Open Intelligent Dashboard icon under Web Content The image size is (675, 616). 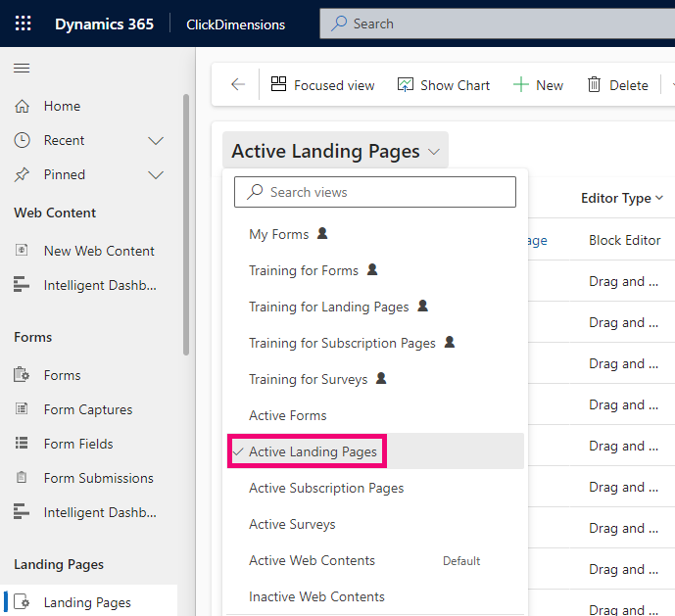tap(22, 285)
